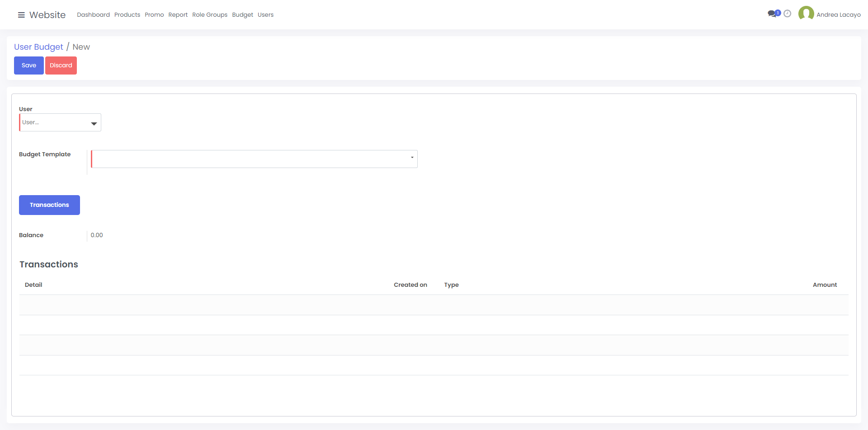The image size is (868, 430).
Task: Open the Budget menu
Action: (x=242, y=15)
